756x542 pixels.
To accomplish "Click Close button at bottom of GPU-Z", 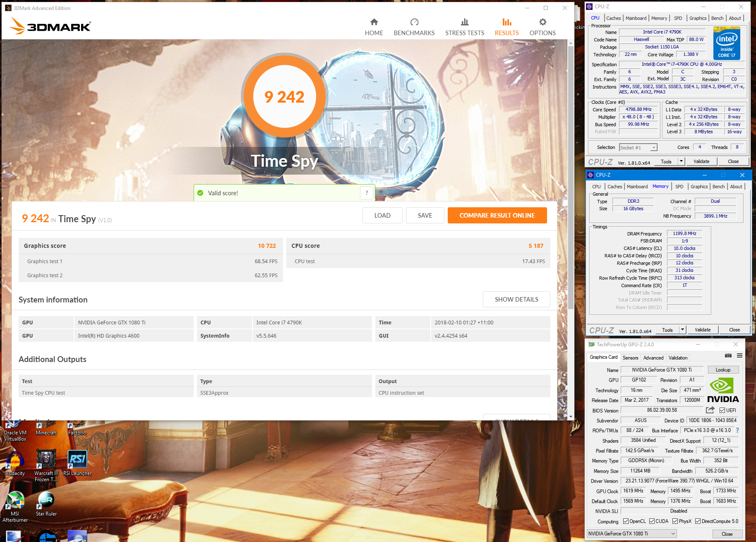I will 727,534.
